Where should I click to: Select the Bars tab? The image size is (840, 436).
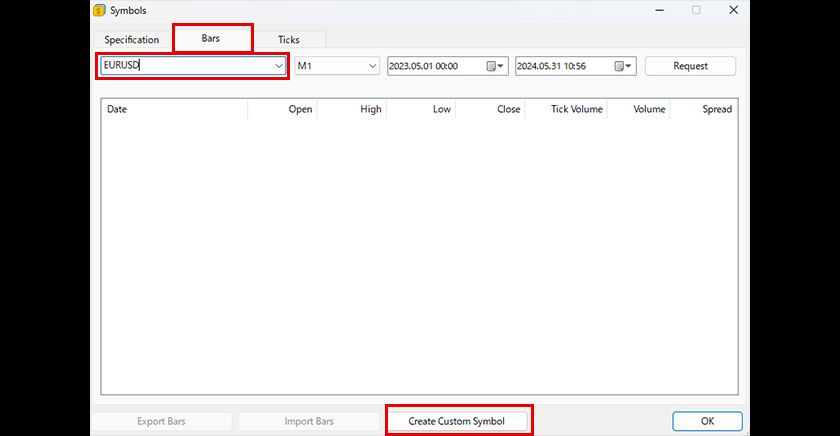[211, 38]
